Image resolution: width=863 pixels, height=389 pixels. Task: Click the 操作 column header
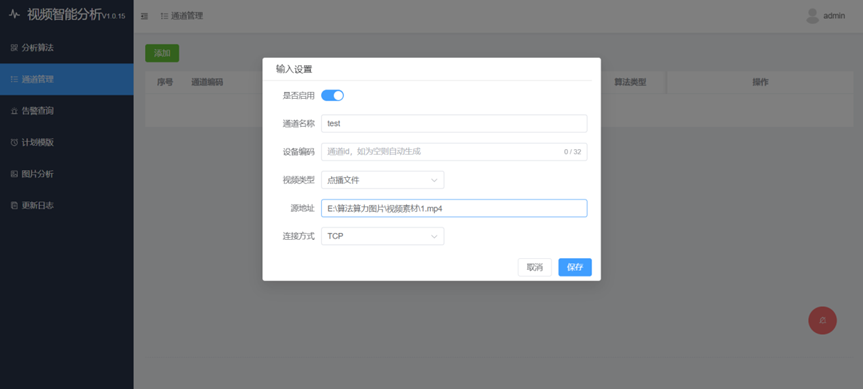pos(760,82)
